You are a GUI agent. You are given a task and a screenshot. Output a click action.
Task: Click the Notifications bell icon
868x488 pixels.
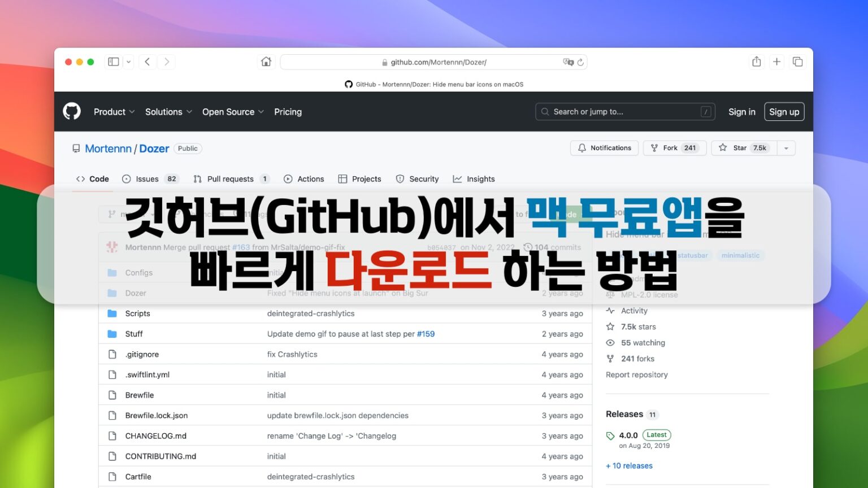[x=583, y=147]
